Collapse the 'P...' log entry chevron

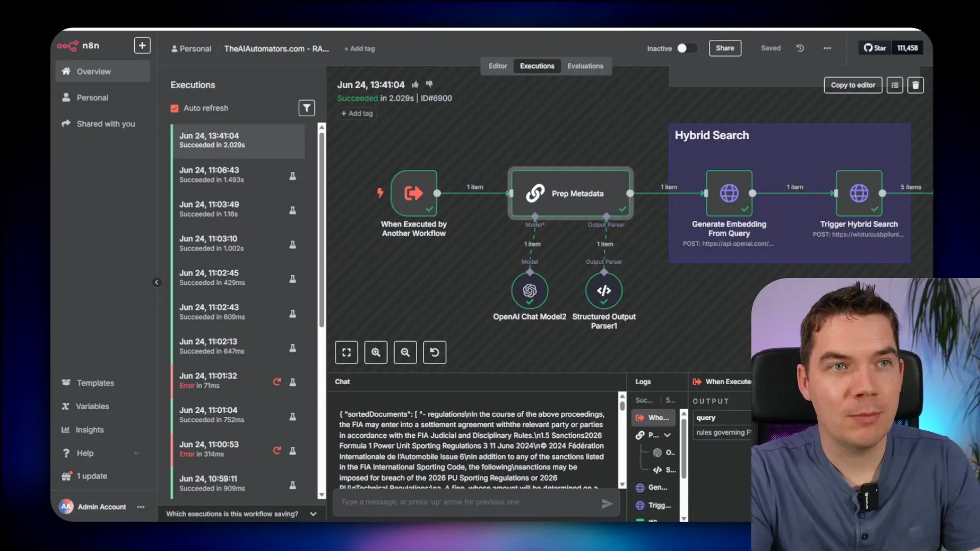coord(667,435)
